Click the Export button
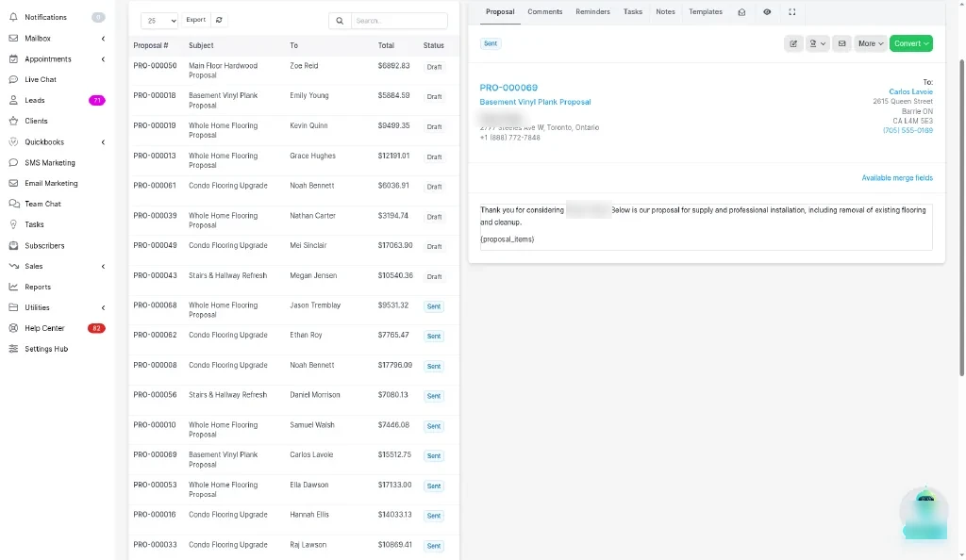The width and height of the screenshot is (966, 560). pyautogui.click(x=196, y=20)
